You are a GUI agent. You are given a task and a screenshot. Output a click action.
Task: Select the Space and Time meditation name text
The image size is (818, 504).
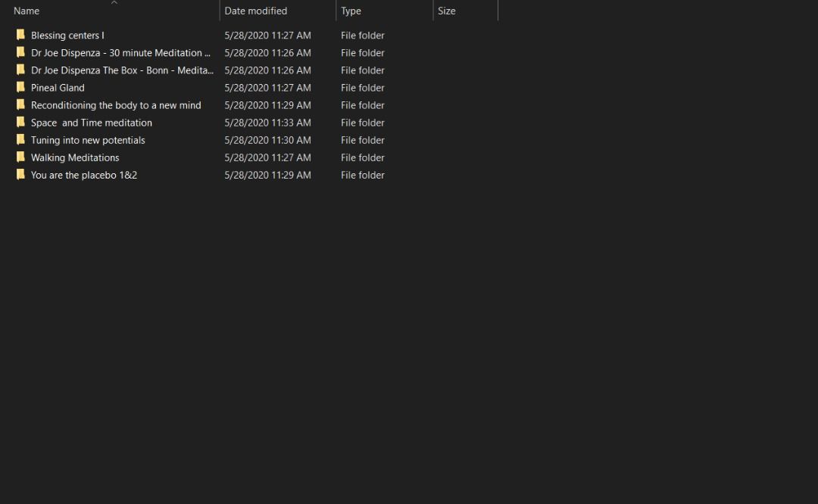point(92,123)
